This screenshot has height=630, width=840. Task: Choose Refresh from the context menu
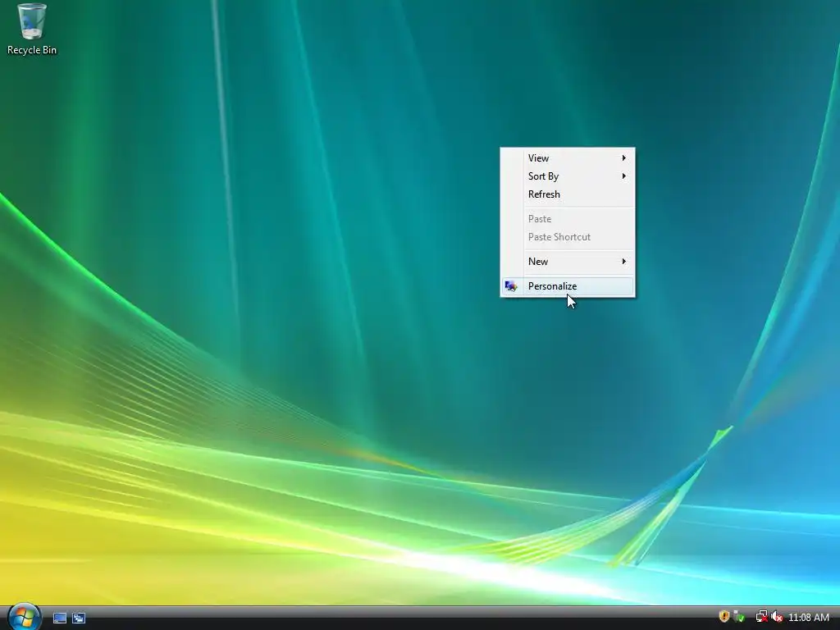point(568,194)
